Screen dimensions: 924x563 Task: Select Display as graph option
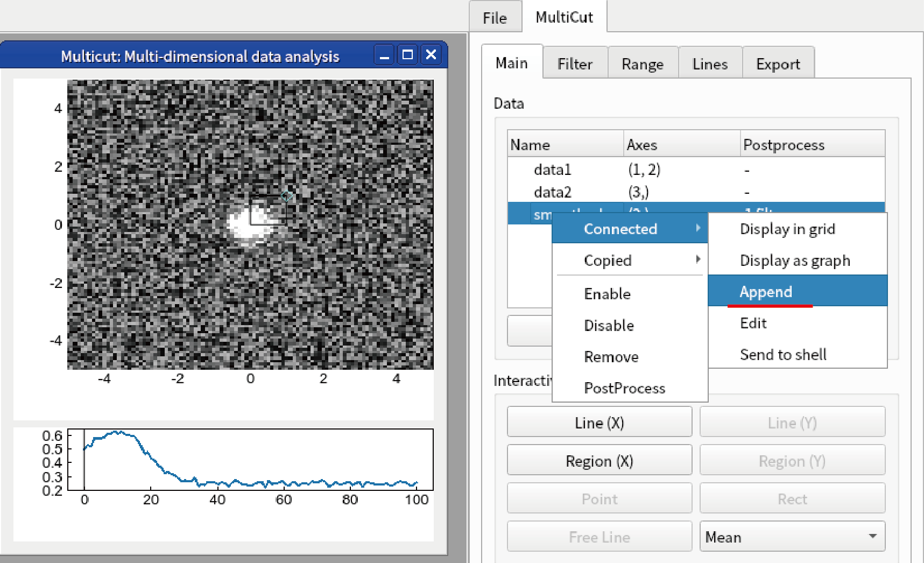tap(798, 260)
